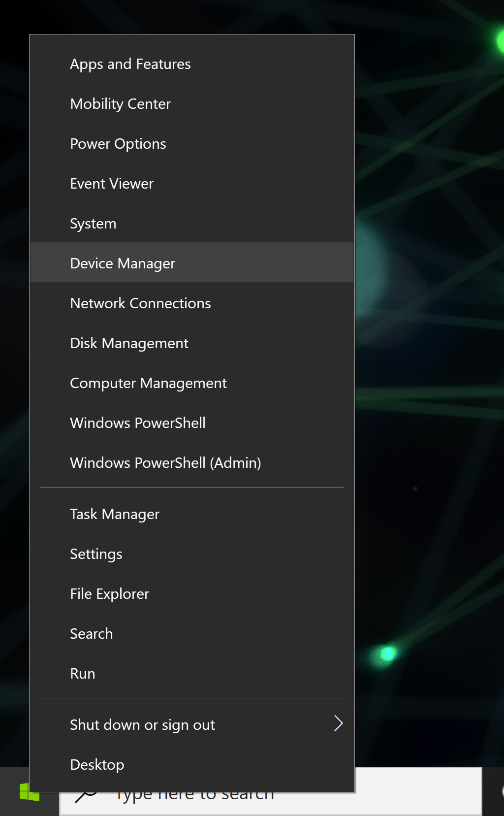Go to Settings from the menu
Image resolution: width=504 pixels, height=816 pixels.
pos(96,554)
